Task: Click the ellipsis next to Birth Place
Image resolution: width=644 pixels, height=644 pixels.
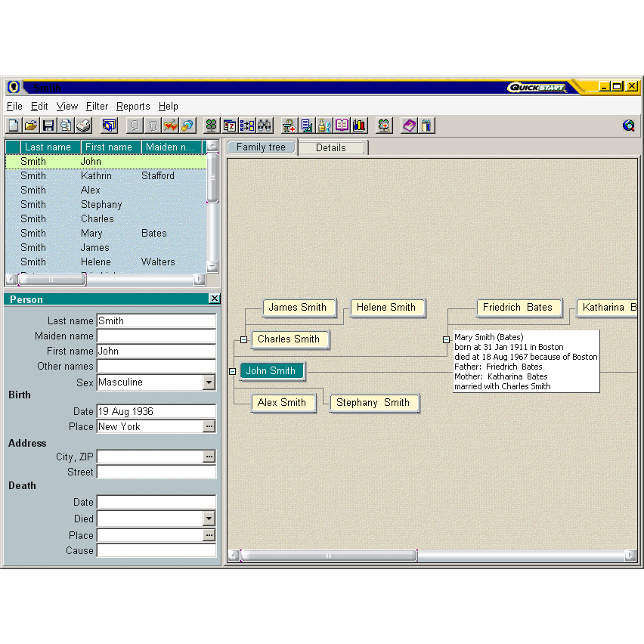Action: [x=209, y=427]
